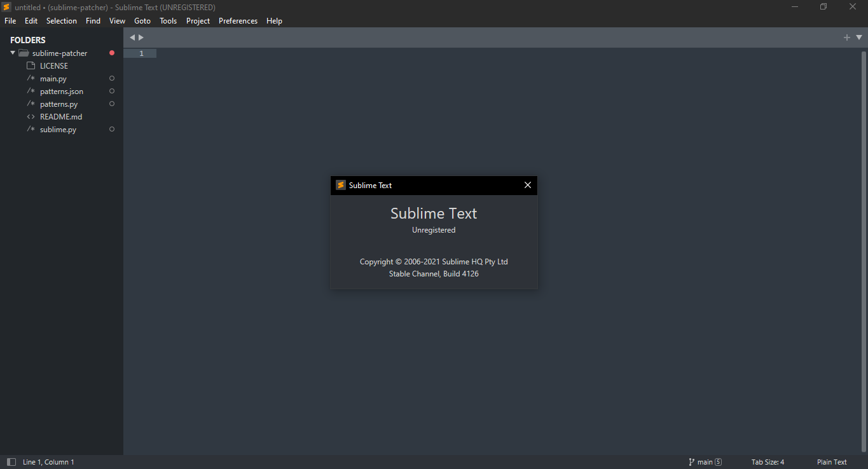
Task: Click the Unregistered text in the dialog
Action: (x=434, y=230)
